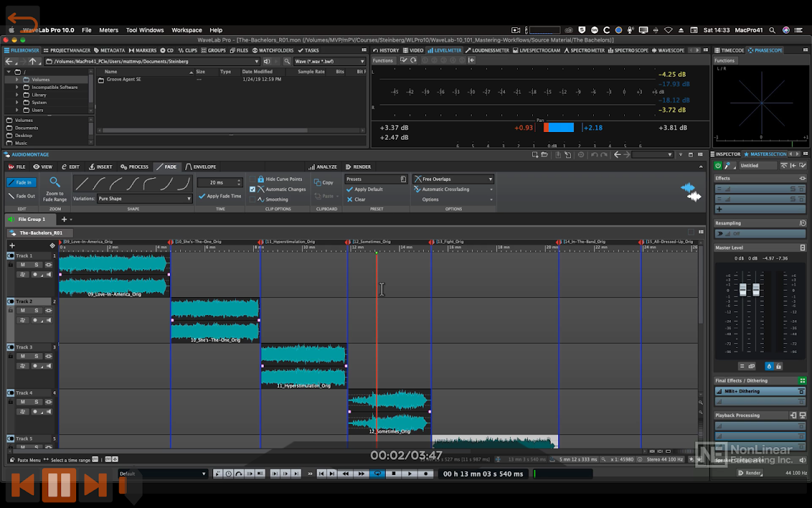The height and width of the screenshot is (508, 812).
Task: Select the Fade In button
Action: coord(22,182)
